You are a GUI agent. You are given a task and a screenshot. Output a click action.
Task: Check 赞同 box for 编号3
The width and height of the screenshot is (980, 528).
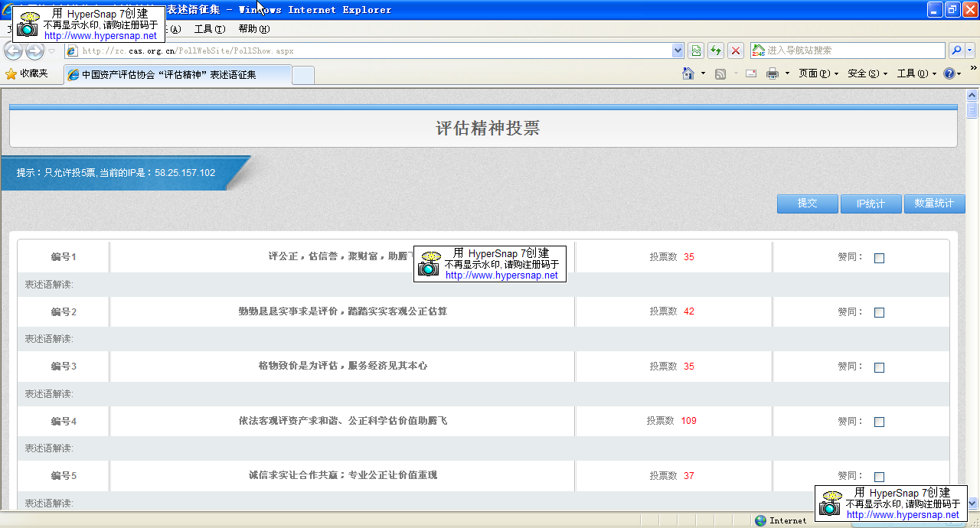pos(879,367)
